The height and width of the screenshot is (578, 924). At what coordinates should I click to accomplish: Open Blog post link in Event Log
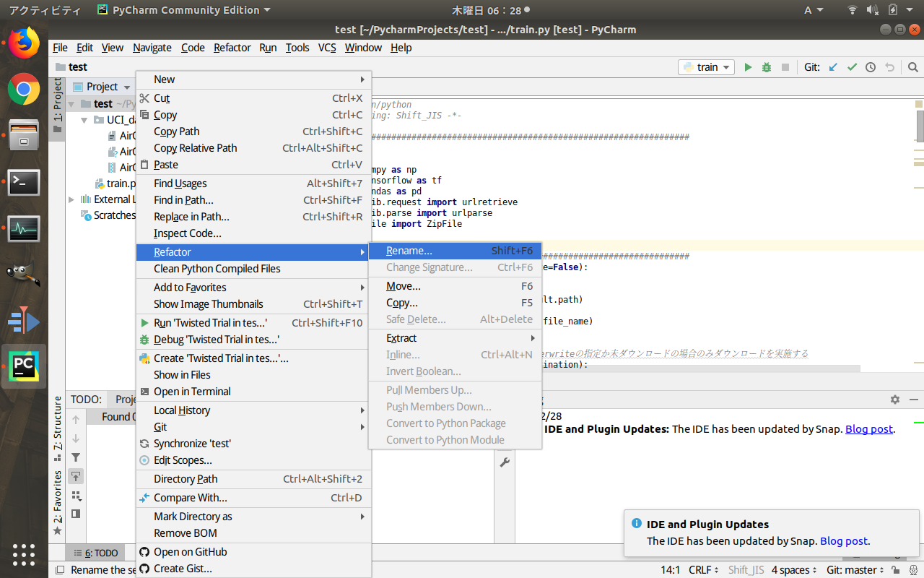pos(869,429)
